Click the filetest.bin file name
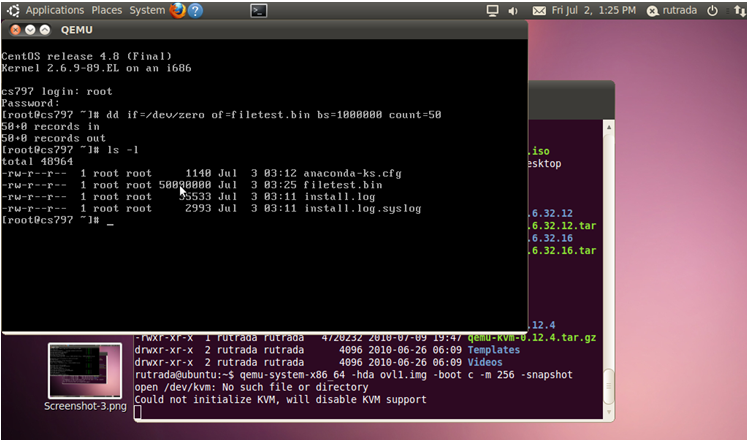This screenshot has height=440, width=747. point(343,185)
